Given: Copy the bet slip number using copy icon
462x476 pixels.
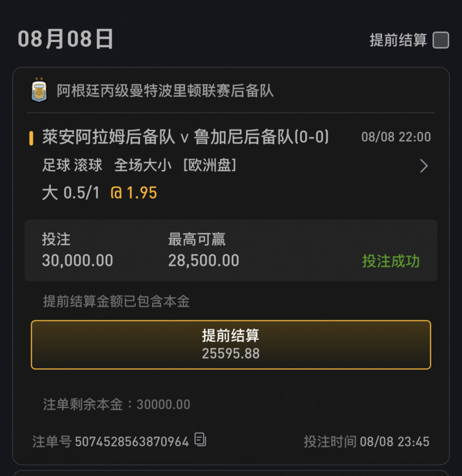Looking at the screenshot, I should pyautogui.click(x=200, y=439).
